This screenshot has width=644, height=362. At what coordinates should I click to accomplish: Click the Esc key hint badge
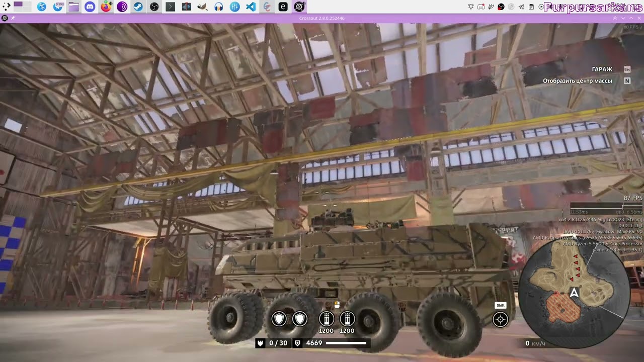tap(627, 69)
